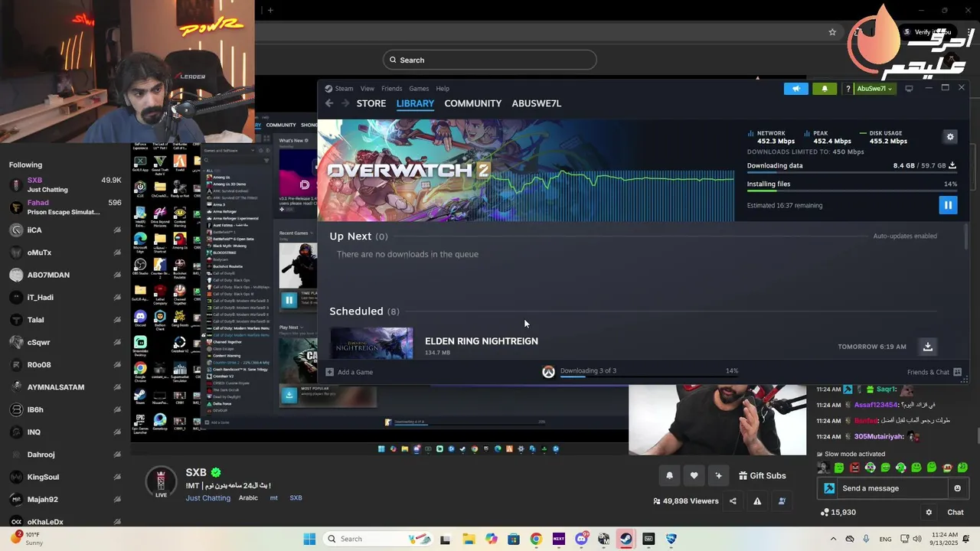Open the View menu in Steam

(367, 89)
